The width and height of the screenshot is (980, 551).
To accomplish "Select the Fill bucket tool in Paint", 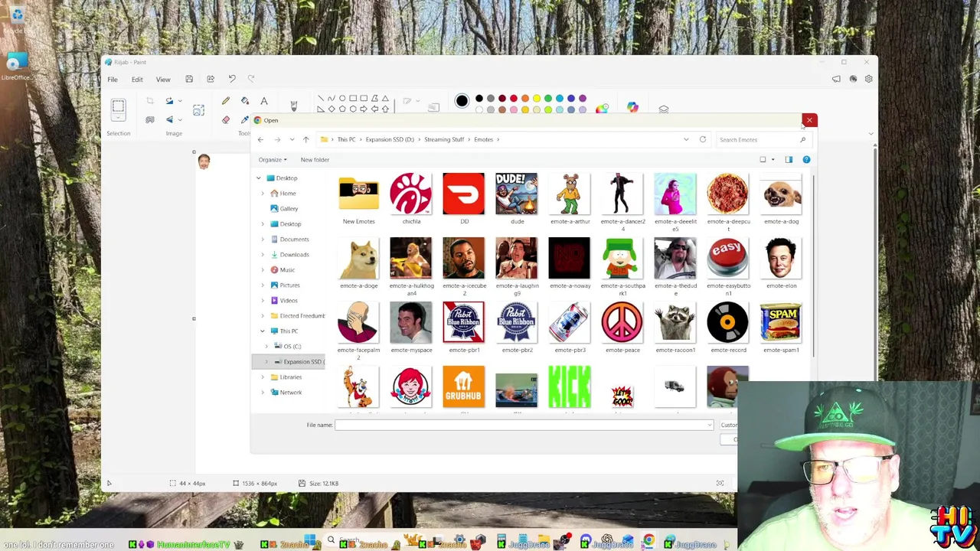I will (x=245, y=101).
